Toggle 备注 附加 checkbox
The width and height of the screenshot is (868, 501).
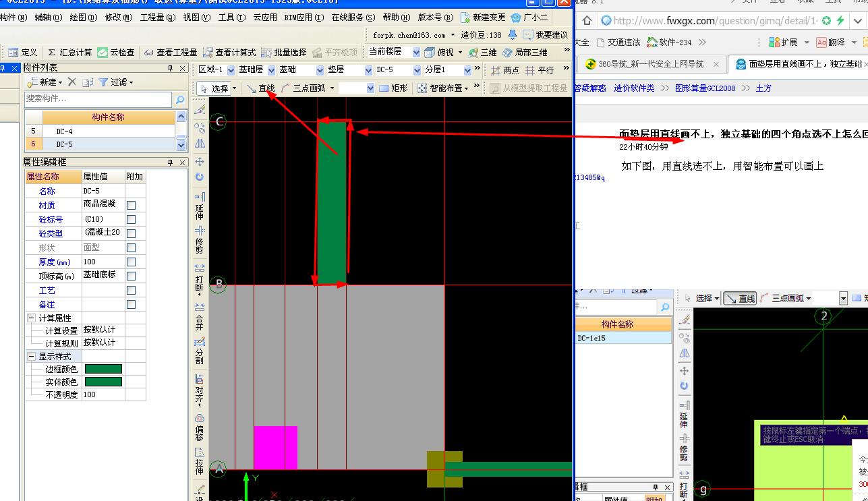(x=131, y=304)
